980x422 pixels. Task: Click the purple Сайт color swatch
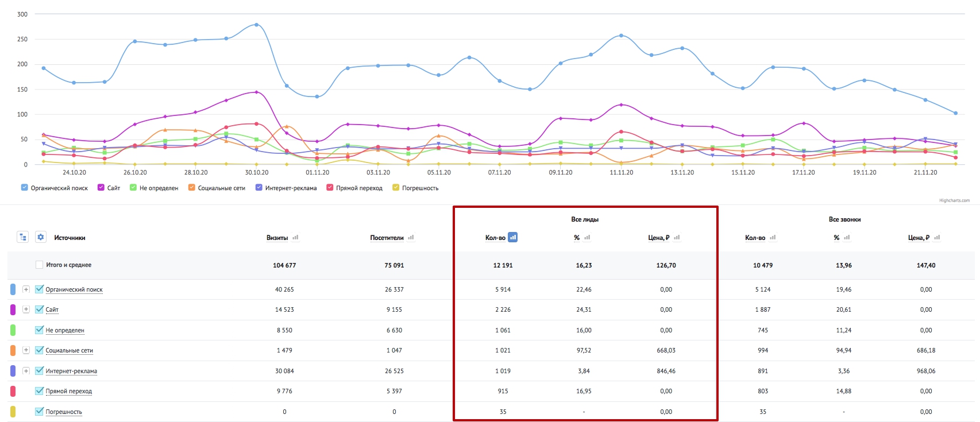(13, 309)
